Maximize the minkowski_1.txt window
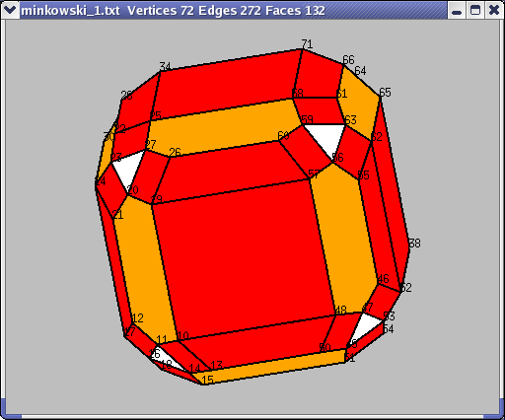The width and height of the screenshot is (505, 420). (475, 10)
